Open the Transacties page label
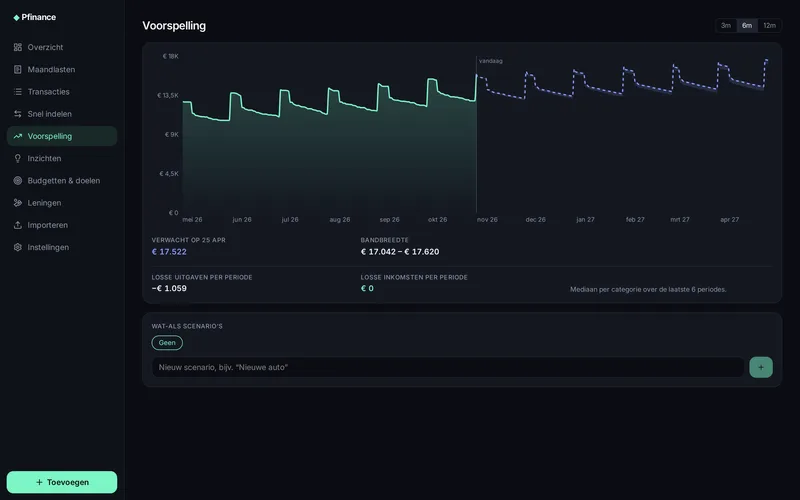800x500 pixels. click(x=48, y=92)
